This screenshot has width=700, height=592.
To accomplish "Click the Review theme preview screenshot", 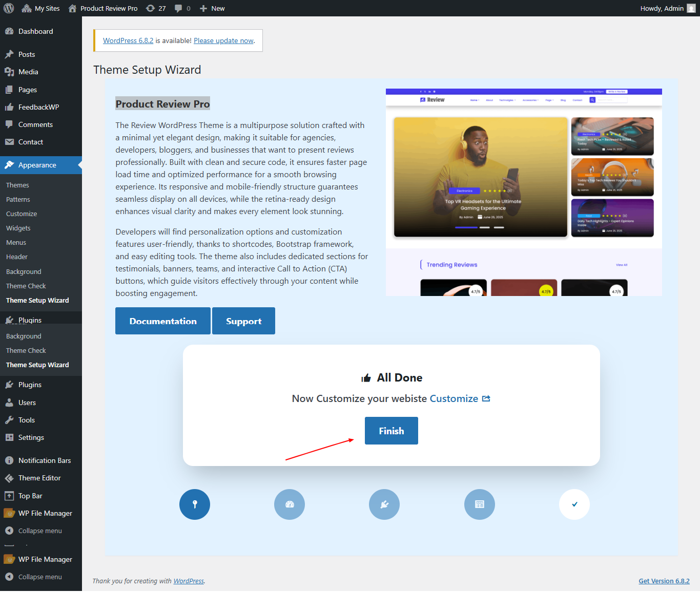I will click(x=524, y=192).
